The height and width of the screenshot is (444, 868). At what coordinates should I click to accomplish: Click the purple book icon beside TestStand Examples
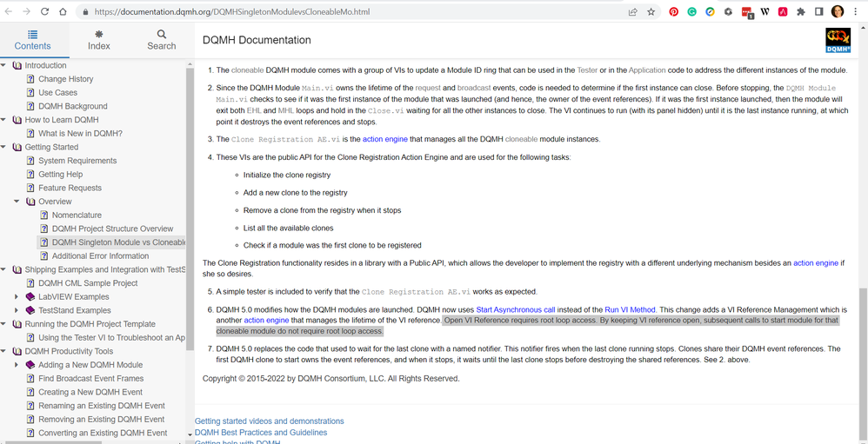point(30,311)
